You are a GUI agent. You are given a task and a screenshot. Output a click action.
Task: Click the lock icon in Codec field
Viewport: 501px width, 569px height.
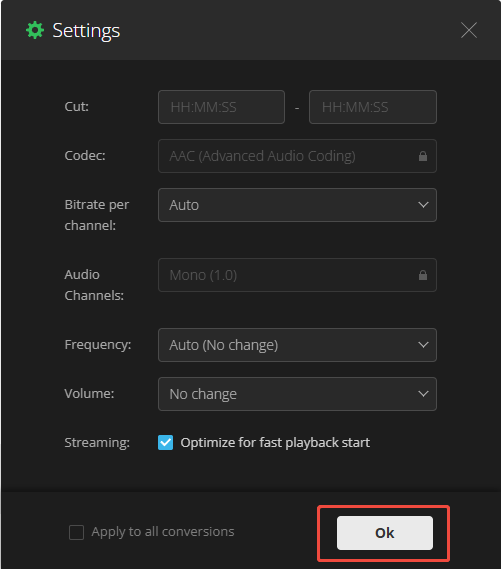click(423, 156)
